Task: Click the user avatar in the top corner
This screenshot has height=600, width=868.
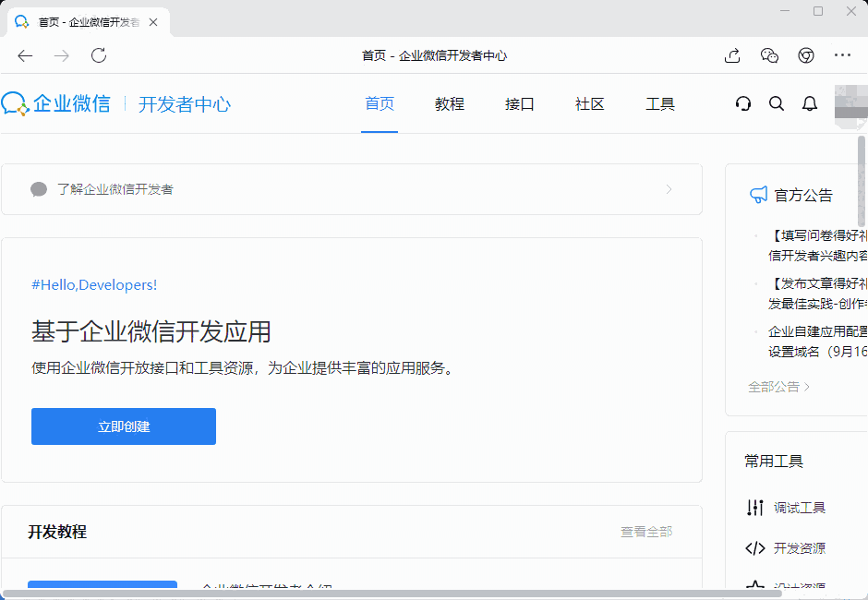Action: pyautogui.click(x=850, y=103)
